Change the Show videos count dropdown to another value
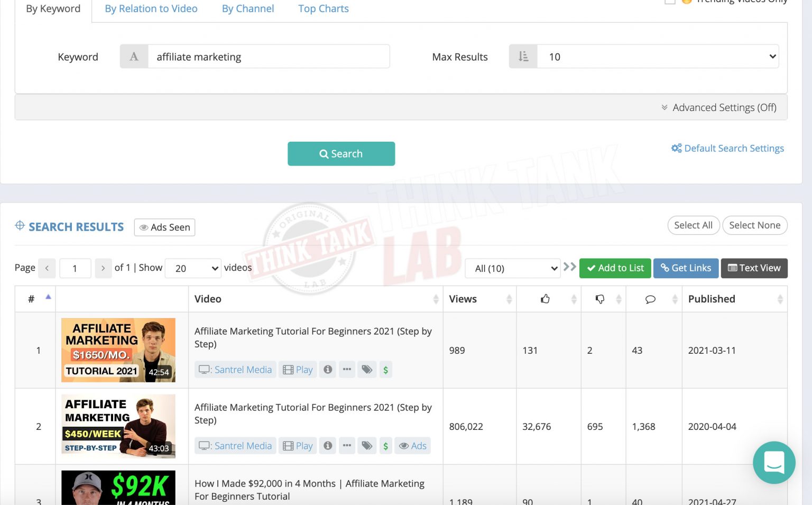Image resolution: width=812 pixels, height=505 pixels. click(x=192, y=268)
